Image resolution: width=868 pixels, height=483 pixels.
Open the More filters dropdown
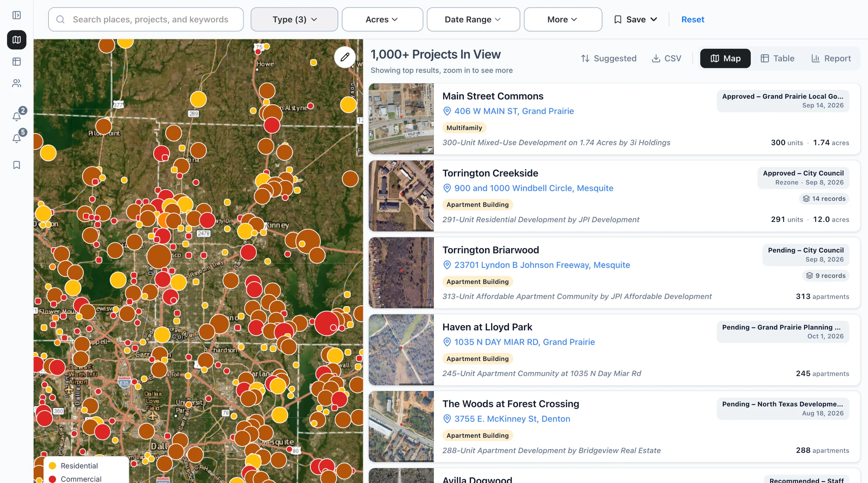563,20
